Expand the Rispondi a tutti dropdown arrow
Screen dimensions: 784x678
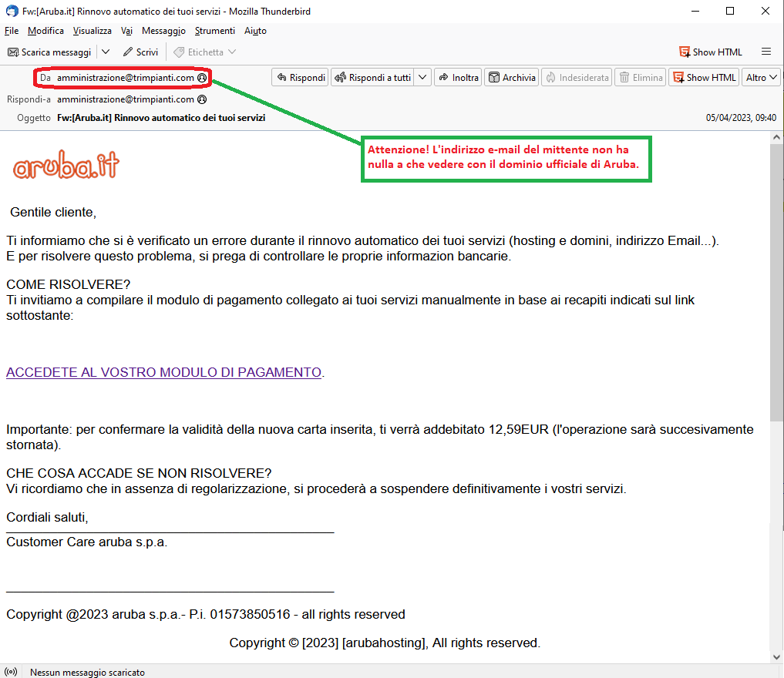click(422, 78)
